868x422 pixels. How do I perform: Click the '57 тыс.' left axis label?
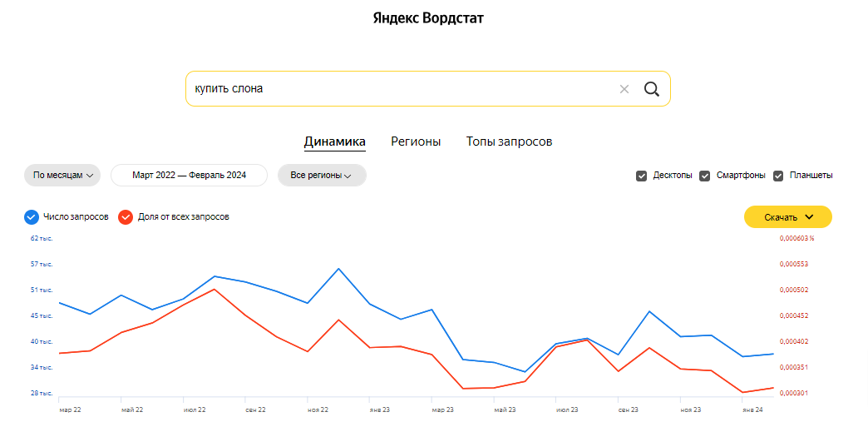[42, 264]
